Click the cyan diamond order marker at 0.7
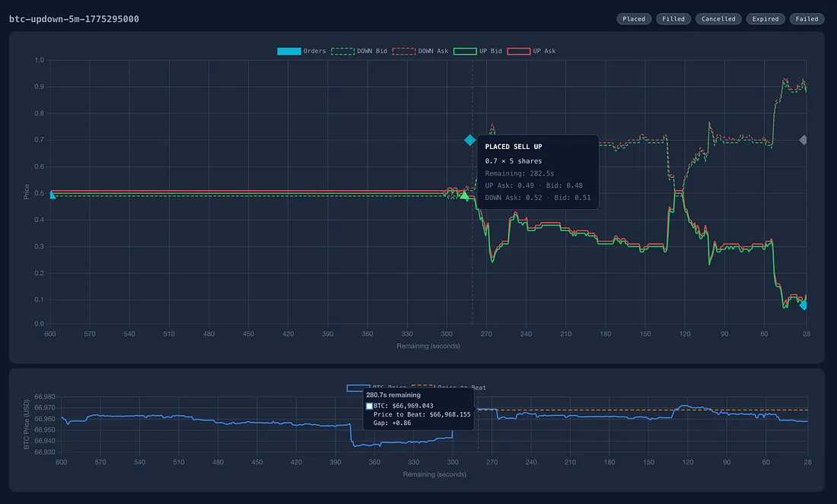Viewport: 837px width, 504px height. pyautogui.click(x=469, y=140)
